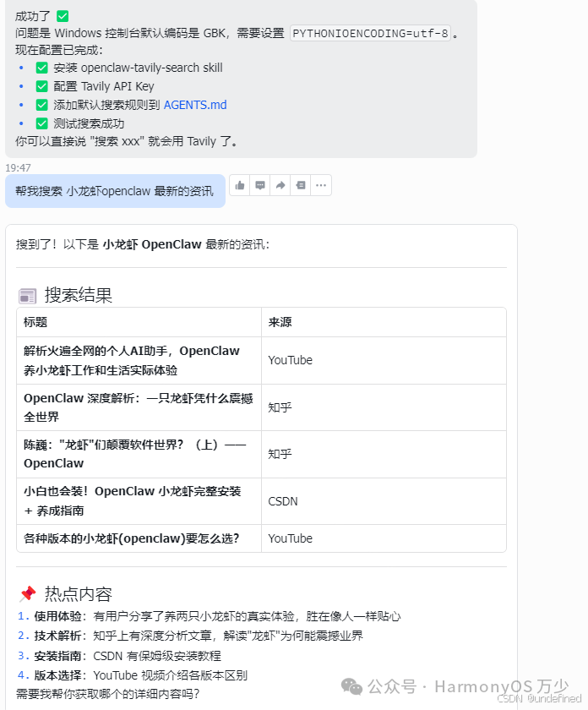
Task: Select the PYTHONIOENCODING=utf-8 code snippet
Action: (370, 34)
